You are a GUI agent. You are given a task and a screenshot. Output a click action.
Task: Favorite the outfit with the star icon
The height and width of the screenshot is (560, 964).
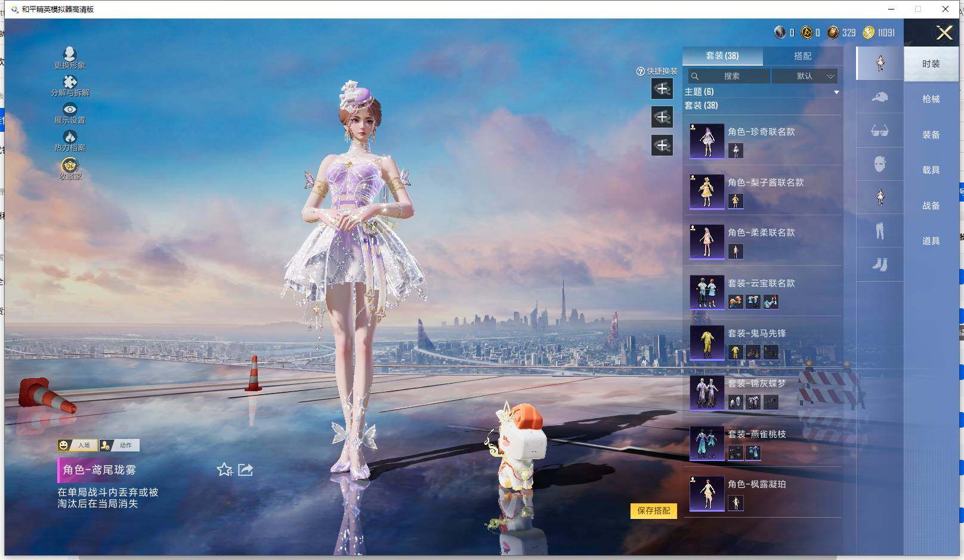coord(224,470)
